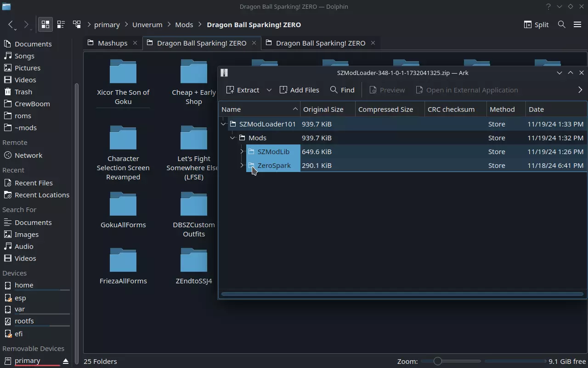The height and width of the screenshot is (368, 588).
Task: Open roms folder in sidebar
Action: [x=23, y=116]
